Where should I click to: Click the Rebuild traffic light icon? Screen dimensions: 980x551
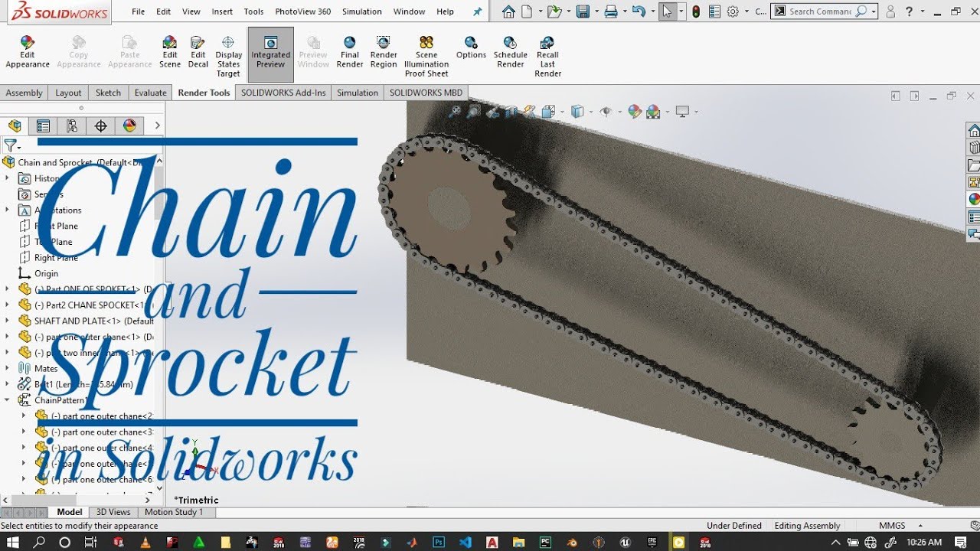(695, 11)
